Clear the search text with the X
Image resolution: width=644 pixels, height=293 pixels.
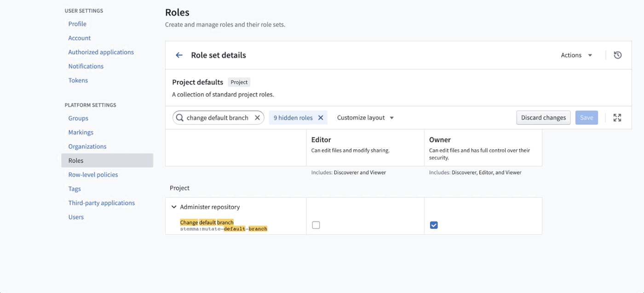pos(257,118)
